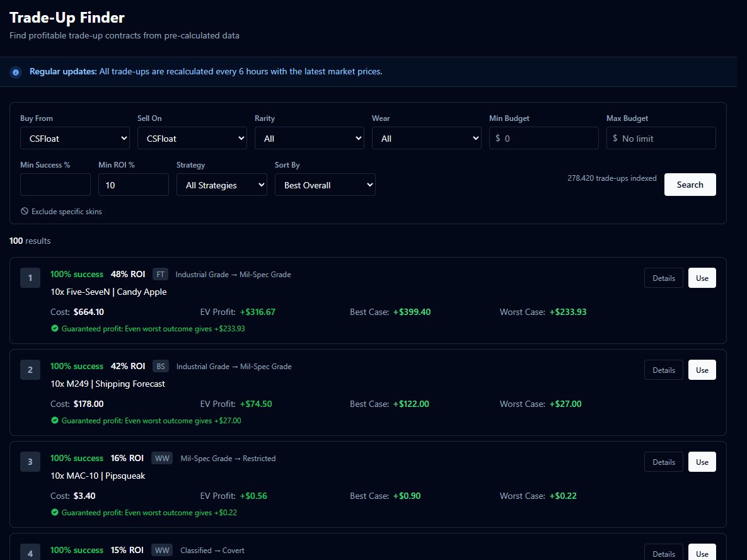
Task: Click the FT wear tag on result 1
Action: pyautogui.click(x=161, y=274)
